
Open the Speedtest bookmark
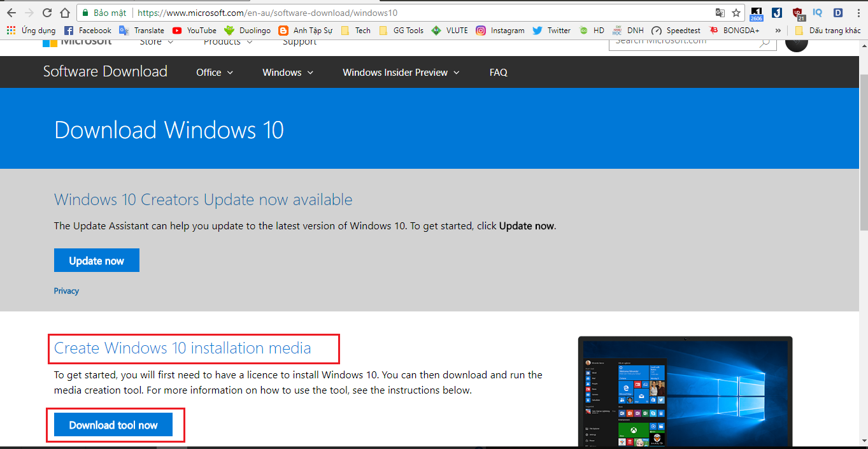676,31
